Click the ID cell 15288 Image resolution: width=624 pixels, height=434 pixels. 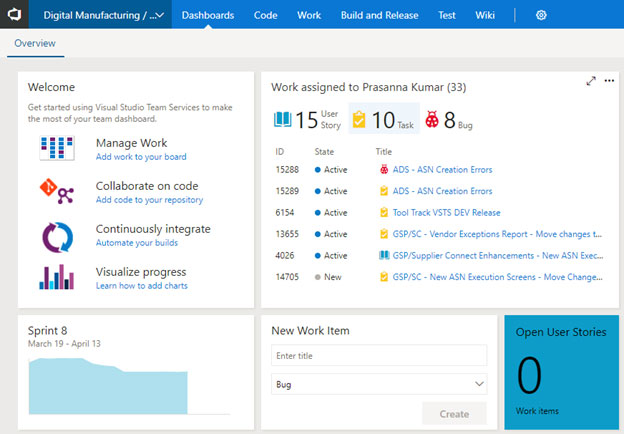[287, 169]
